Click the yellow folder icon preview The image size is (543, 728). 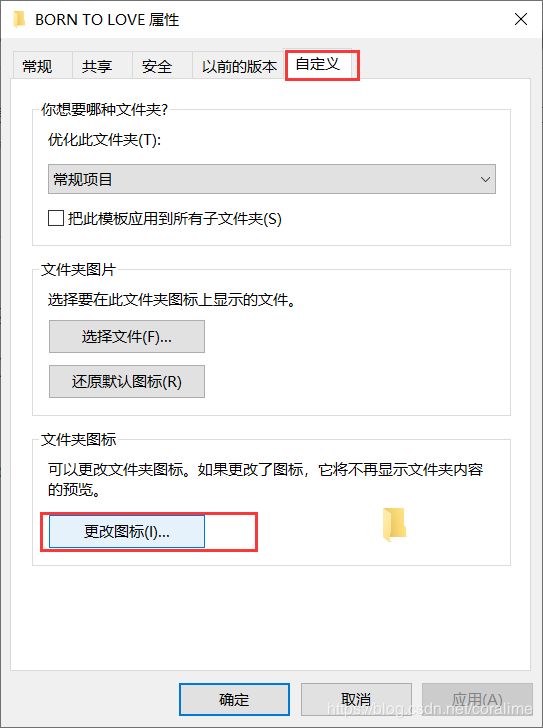tap(394, 525)
